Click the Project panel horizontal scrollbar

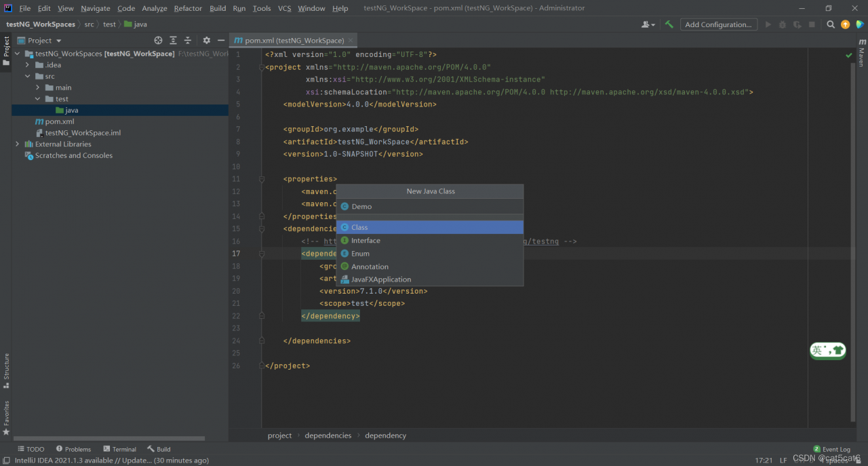[x=108, y=439]
